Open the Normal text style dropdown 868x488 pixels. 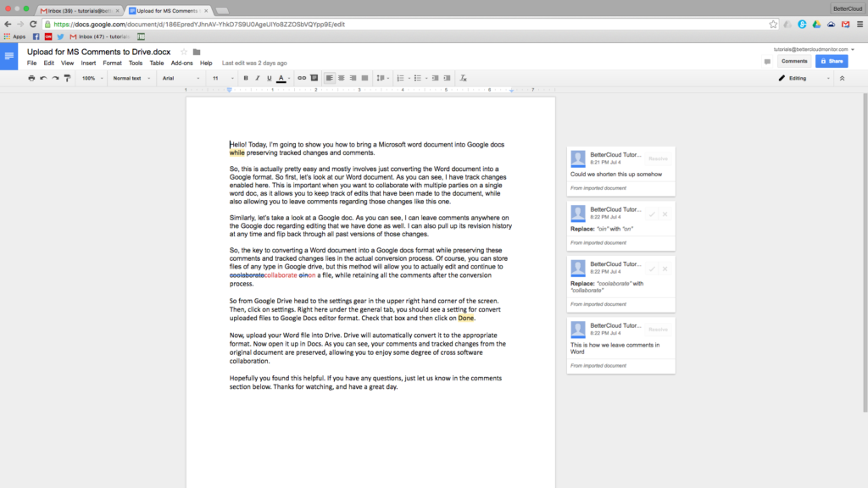tap(131, 78)
